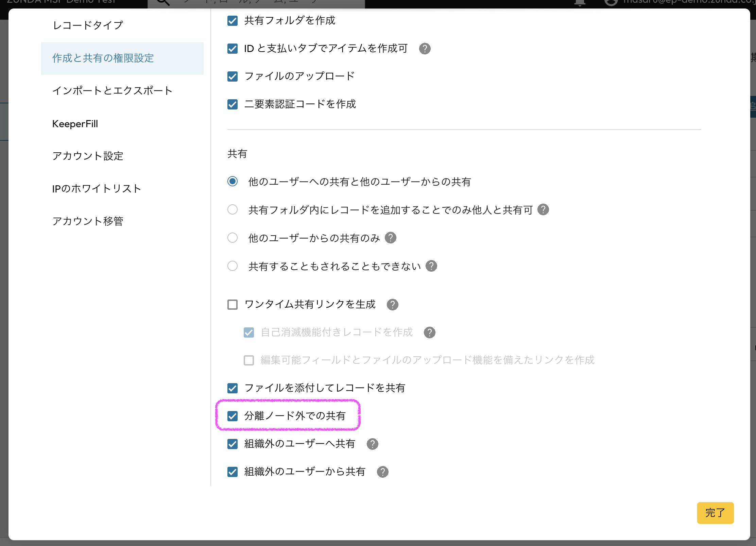Uncheck ファイルのアップロード checkbox

tap(233, 76)
